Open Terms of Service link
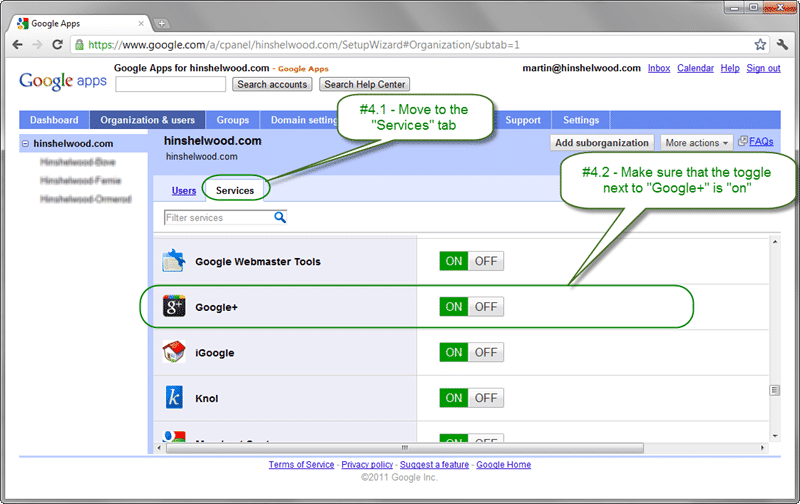 click(302, 464)
